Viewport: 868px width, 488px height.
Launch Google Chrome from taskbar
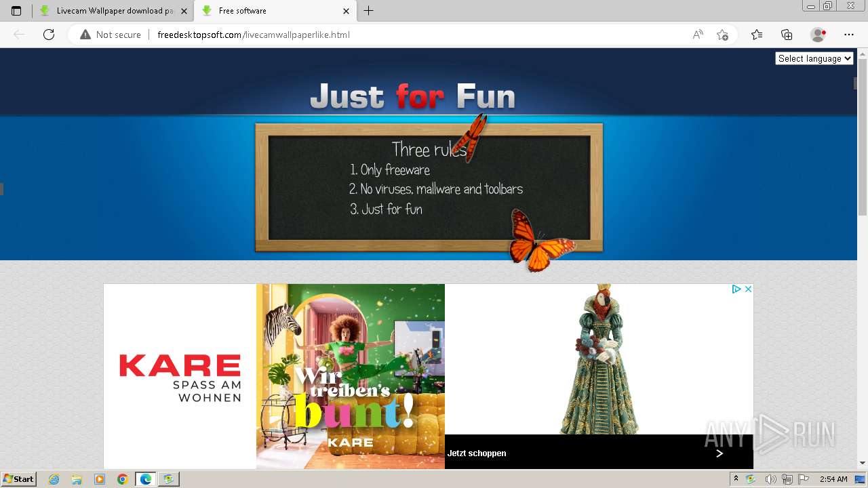pos(123,479)
